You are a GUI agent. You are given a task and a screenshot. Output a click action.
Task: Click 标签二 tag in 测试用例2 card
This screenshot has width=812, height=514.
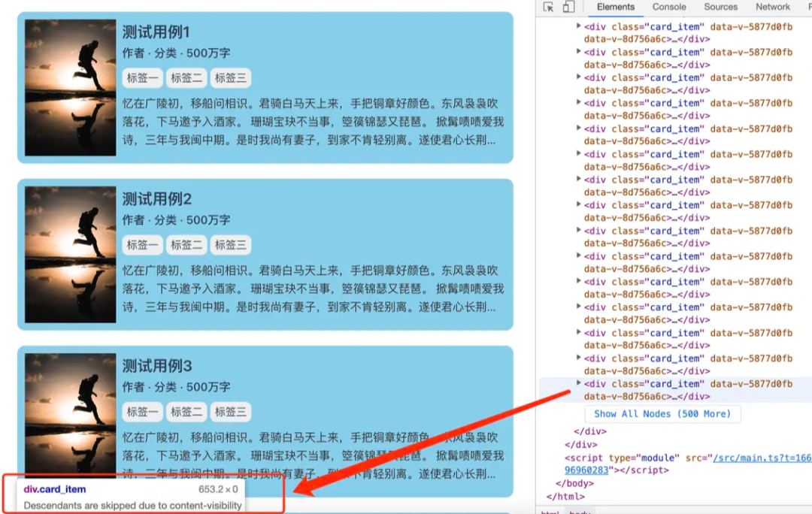[186, 245]
